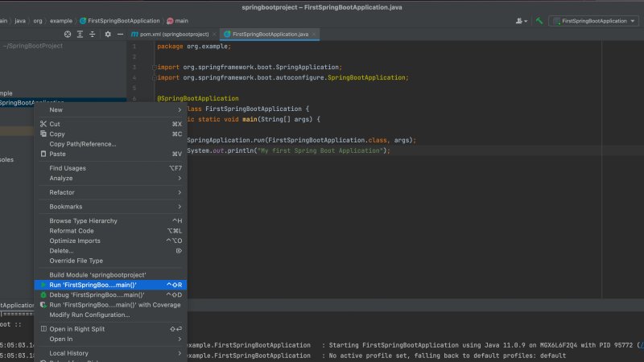Click the @SpringBootApplication annotation
The image size is (644, 362).
pyautogui.click(x=197, y=98)
